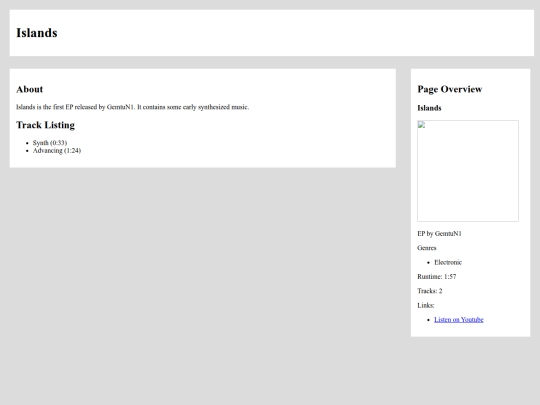Click the Runtime: 1:57 text
The width and height of the screenshot is (540, 405).
pyautogui.click(x=437, y=277)
